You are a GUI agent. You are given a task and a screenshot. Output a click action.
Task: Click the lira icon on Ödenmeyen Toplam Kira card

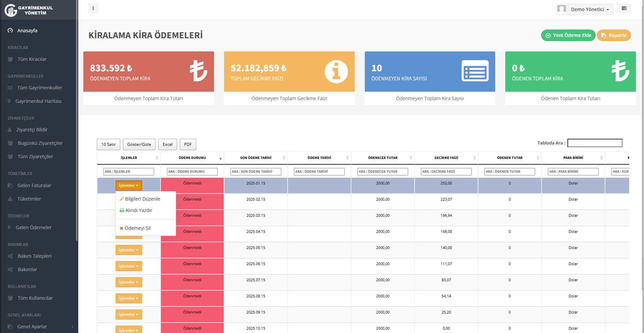[198, 71]
